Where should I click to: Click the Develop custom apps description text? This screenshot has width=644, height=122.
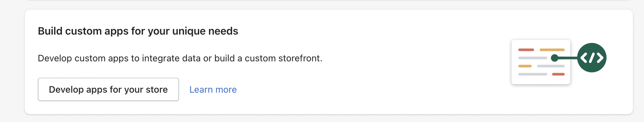pos(180,58)
